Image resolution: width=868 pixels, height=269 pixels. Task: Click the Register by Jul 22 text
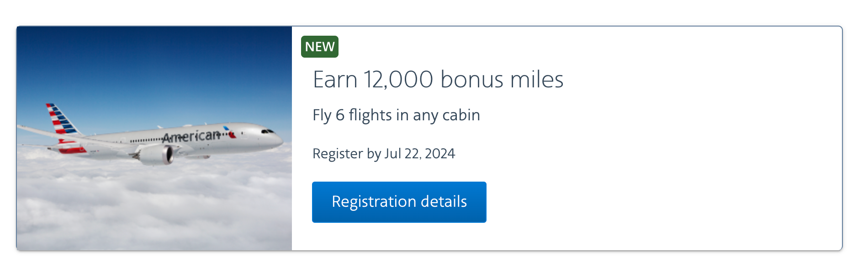383,154
